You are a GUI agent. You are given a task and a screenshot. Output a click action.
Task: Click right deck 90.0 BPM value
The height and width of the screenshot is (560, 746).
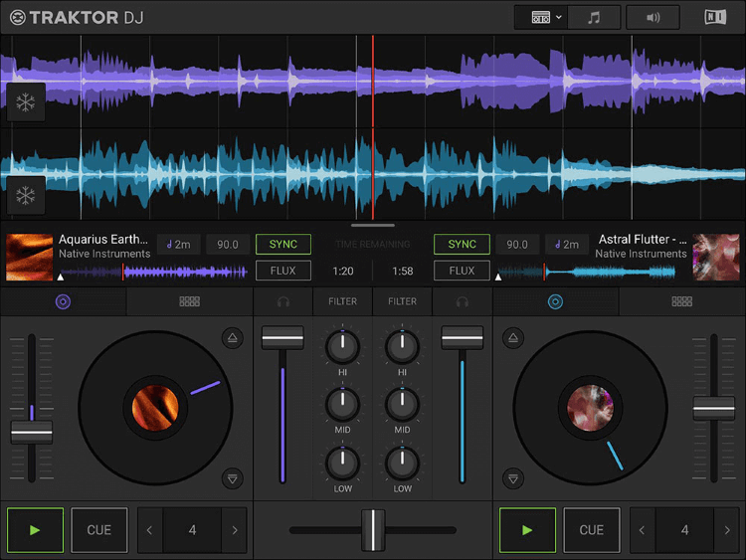coord(517,245)
